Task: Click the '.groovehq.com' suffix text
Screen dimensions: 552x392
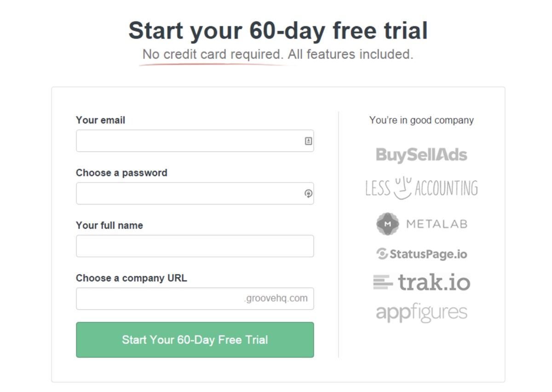Action: (x=276, y=298)
